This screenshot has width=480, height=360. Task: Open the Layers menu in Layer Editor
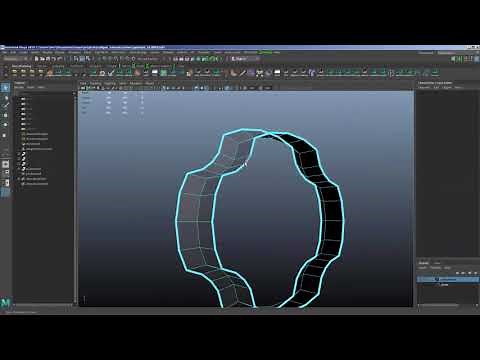pyautogui.click(x=423, y=268)
